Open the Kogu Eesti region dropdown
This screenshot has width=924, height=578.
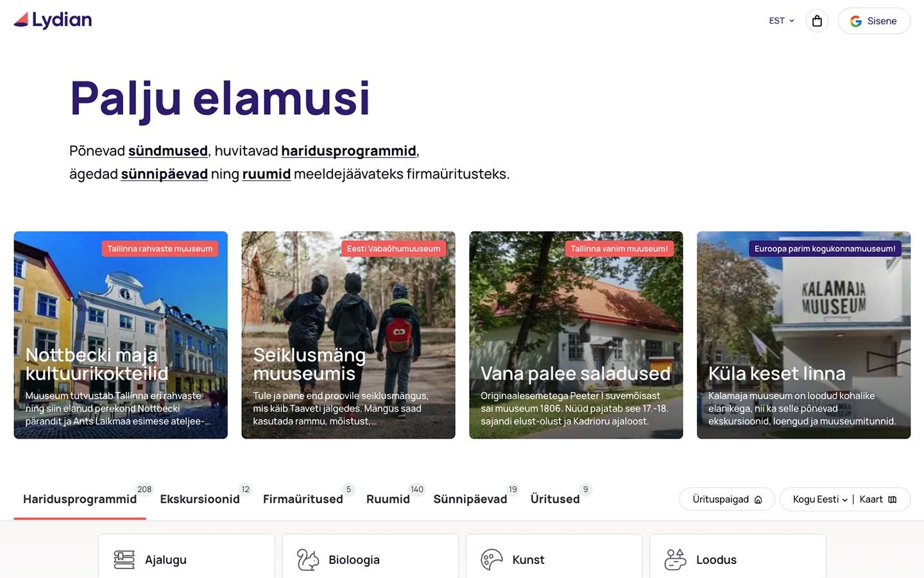(820, 500)
